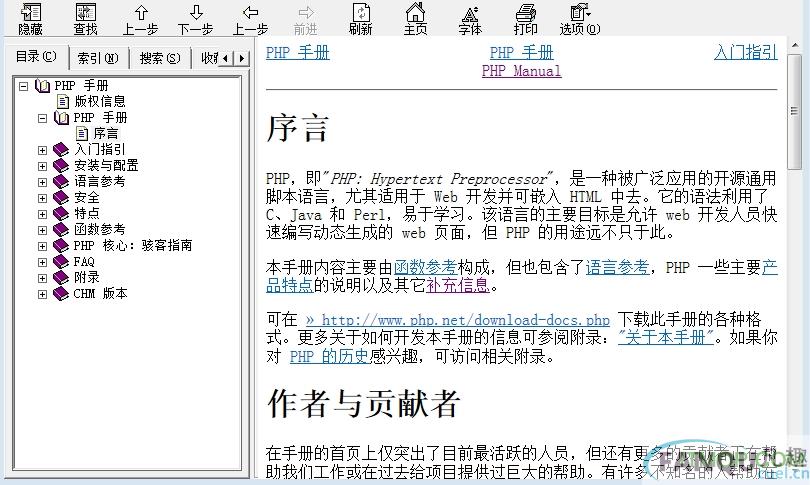This screenshot has width=810, height=485.
Task: Click the open book icon of root PHP 手册
Action: point(42,86)
